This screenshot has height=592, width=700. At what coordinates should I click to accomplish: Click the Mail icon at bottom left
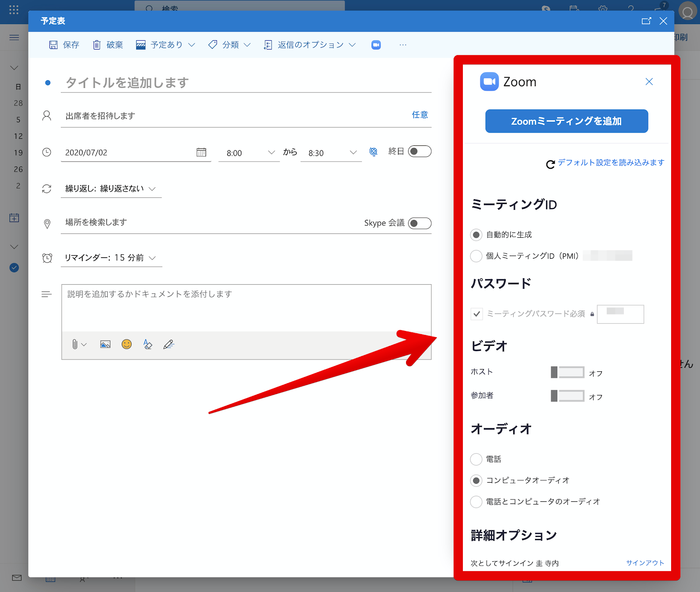tap(17, 578)
